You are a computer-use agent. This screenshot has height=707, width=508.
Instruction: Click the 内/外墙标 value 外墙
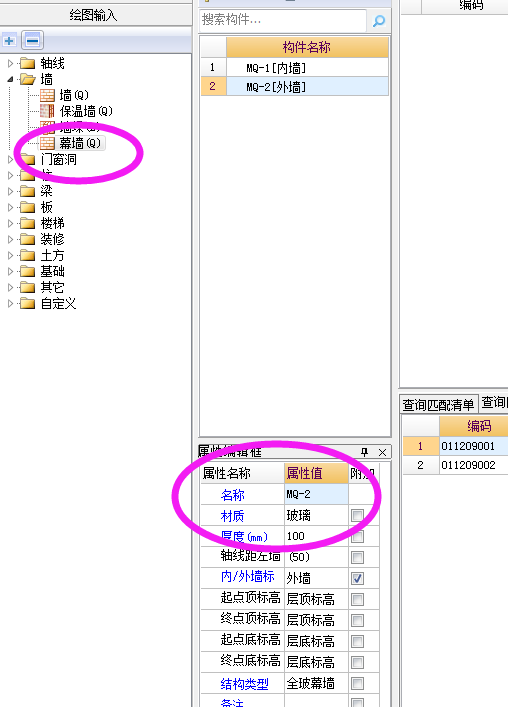point(316,578)
